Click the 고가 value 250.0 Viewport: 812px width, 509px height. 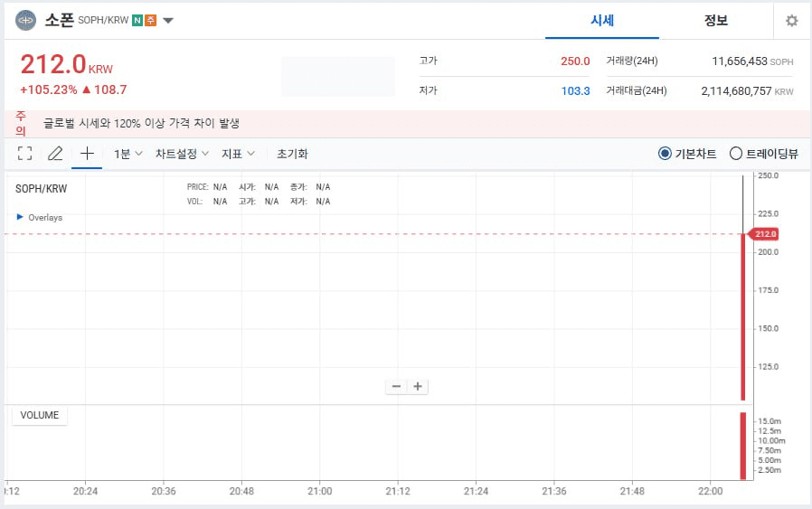click(575, 61)
